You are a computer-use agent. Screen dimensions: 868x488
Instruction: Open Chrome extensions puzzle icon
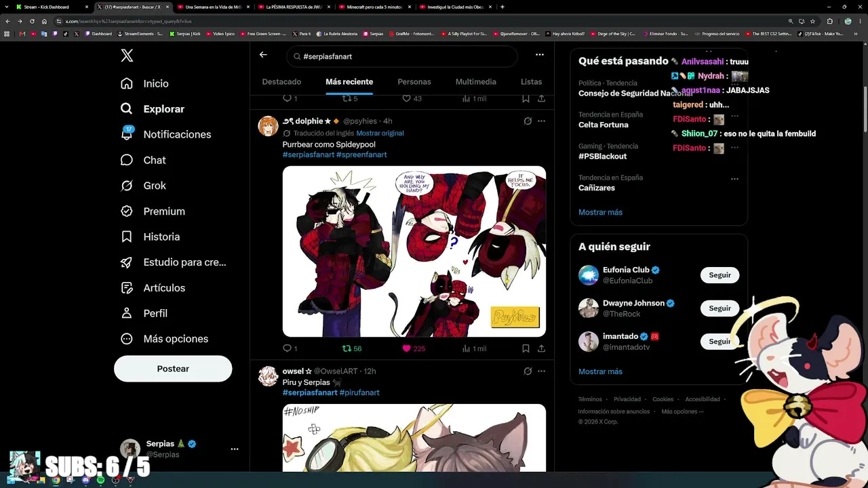click(829, 21)
